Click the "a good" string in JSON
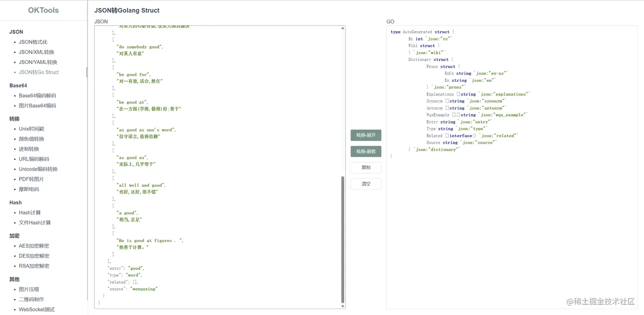This screenshot has width=644, height=315. pyautogui.click(x=127, y=213)
